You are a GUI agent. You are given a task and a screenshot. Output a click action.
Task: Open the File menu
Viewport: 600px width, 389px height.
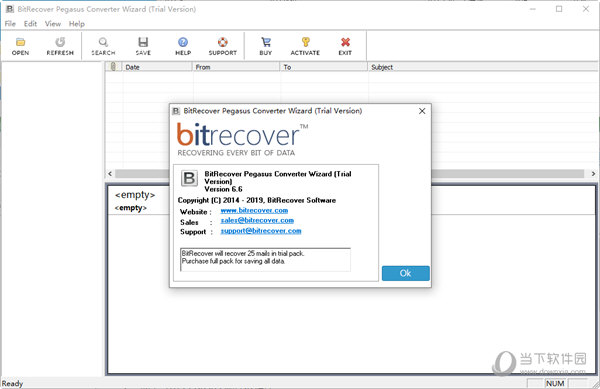tap(10, 24)
